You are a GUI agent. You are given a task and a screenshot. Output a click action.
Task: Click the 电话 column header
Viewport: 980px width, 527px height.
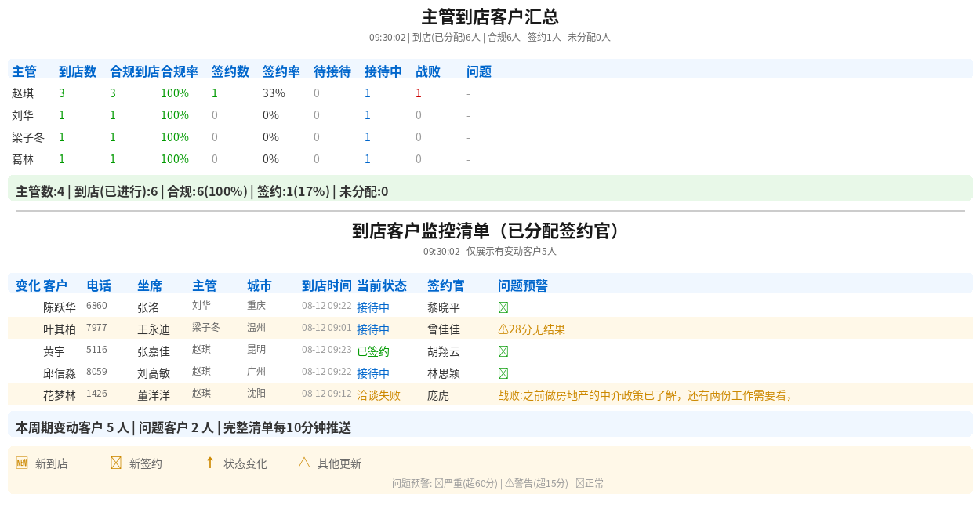[99, 285]
